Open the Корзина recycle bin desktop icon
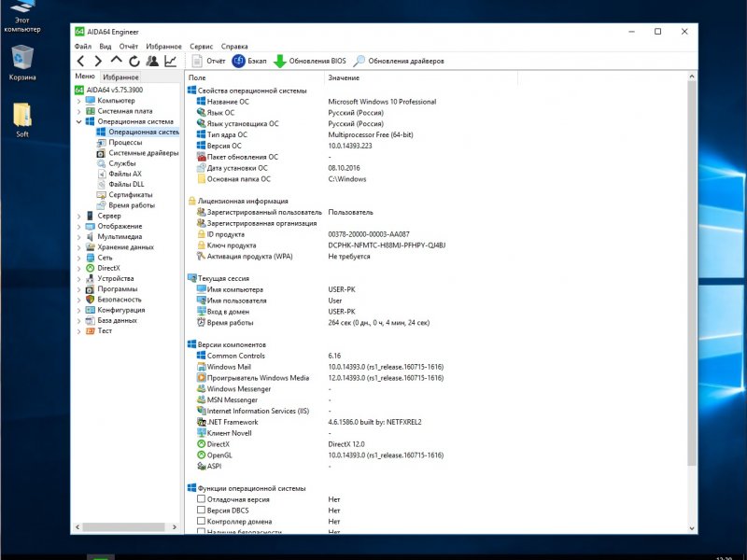 point(21,63)
